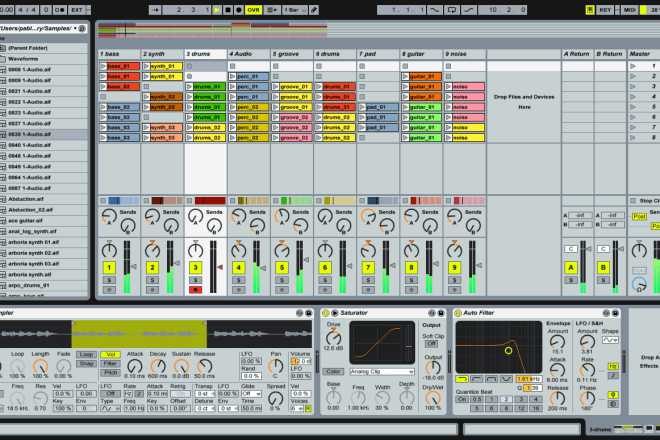Image resolution: width=660 pixels, height=440 pixels.
Task: Click the transport Stop button
Action: 228,10
